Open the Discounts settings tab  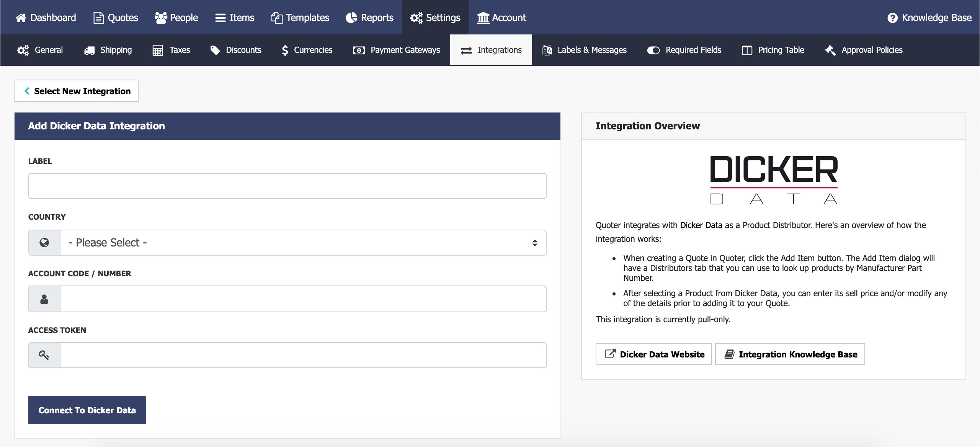pyautogui.click(x=236, y=50)
